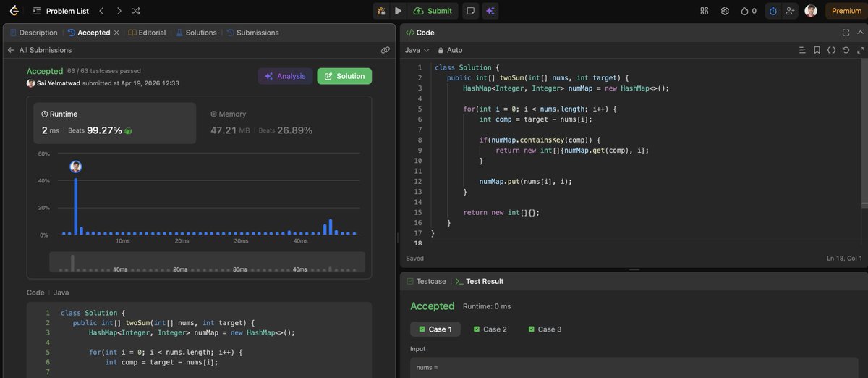This screenshot has width=868, height=378.
Task: Close the Accepted tab
Action: pyautogui.click(x=117, y=33)
